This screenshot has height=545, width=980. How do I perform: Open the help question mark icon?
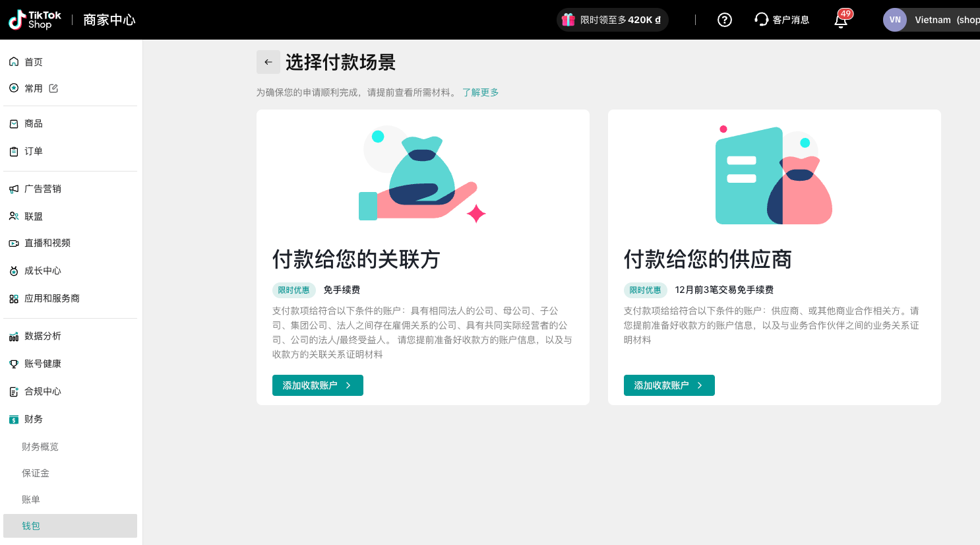tap(724, 20)
